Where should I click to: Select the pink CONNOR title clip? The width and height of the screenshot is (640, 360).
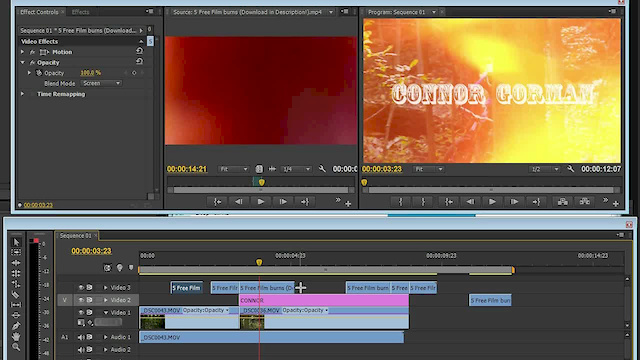coord(324,300)
